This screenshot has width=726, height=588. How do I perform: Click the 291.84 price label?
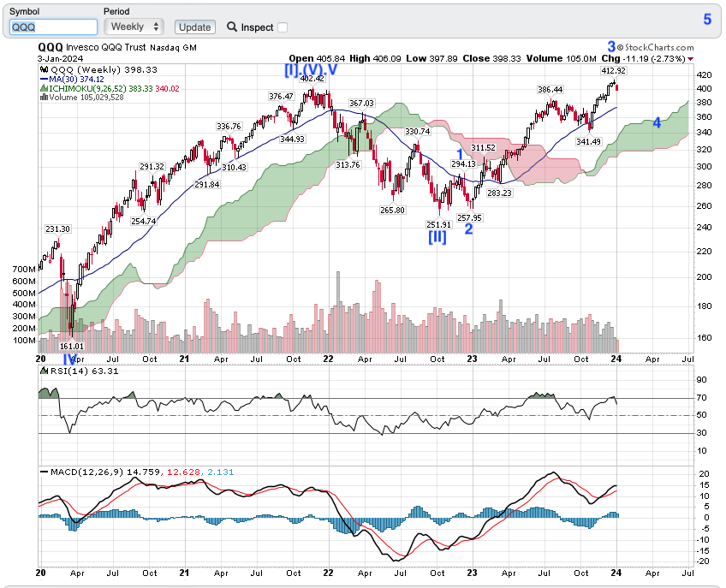point(207,184)
